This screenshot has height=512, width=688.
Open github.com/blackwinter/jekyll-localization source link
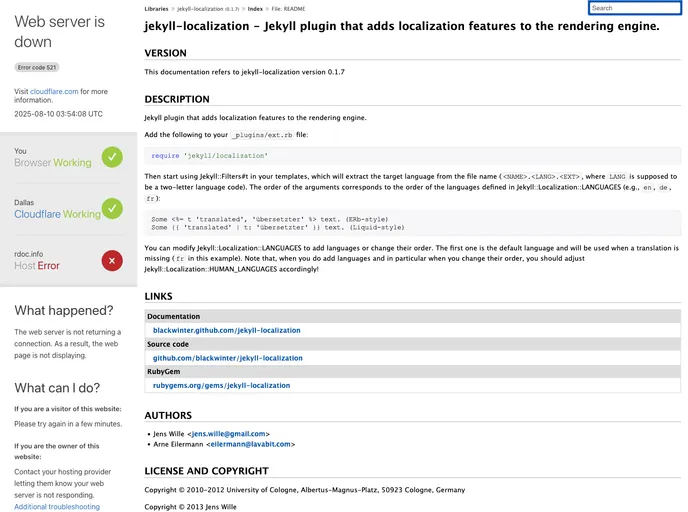coord(227,358)
